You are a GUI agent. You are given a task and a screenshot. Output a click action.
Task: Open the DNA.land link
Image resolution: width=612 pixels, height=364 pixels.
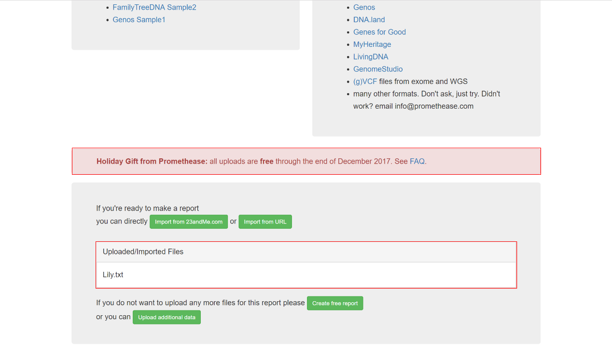[369, 20]
